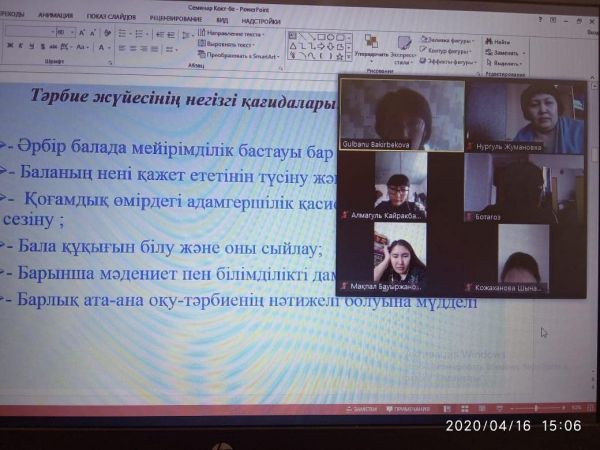
Task: Open the Упорядочить arrange menu
Action: (371, 48)
